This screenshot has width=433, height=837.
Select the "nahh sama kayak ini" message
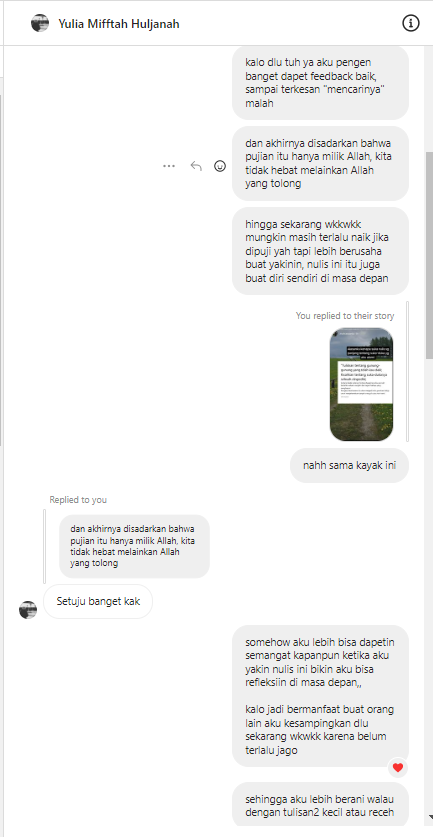click(x=349, y=465)
